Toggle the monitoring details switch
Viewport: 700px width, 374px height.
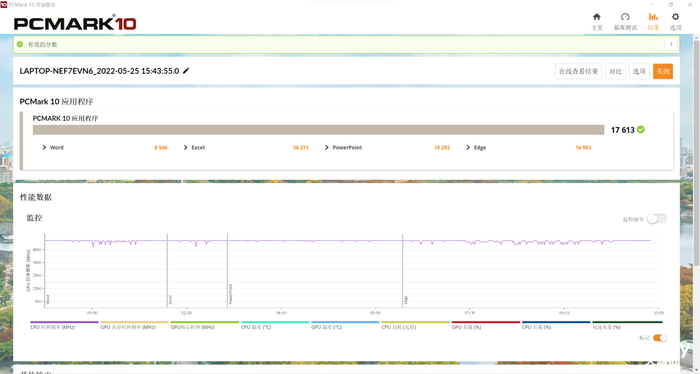(657, 219)
